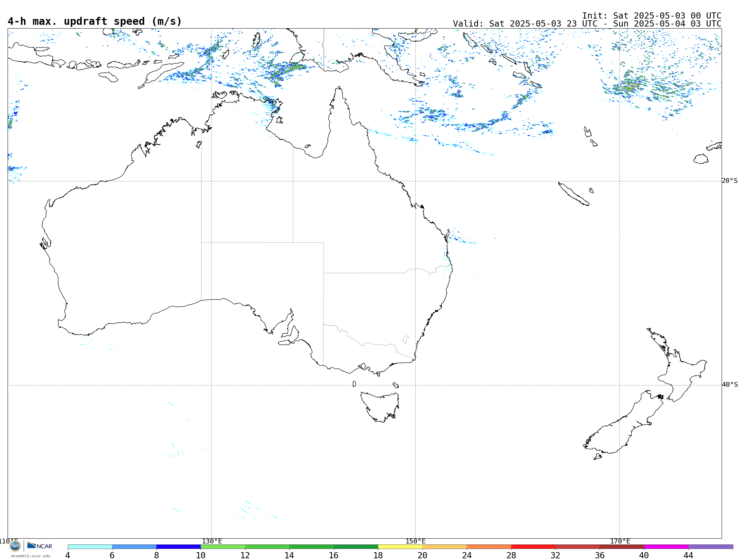Click the colorbar value 4
This screenshot has width=744, height=560.
click(68, 555)
